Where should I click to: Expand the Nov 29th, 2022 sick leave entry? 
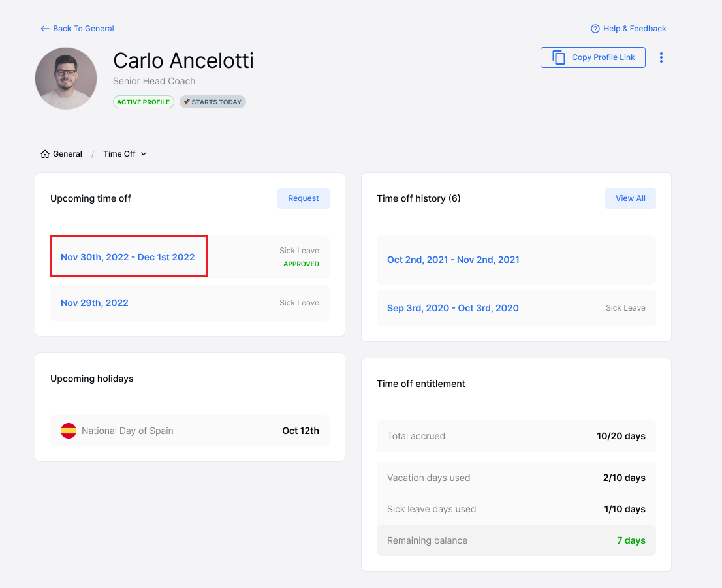94,303
